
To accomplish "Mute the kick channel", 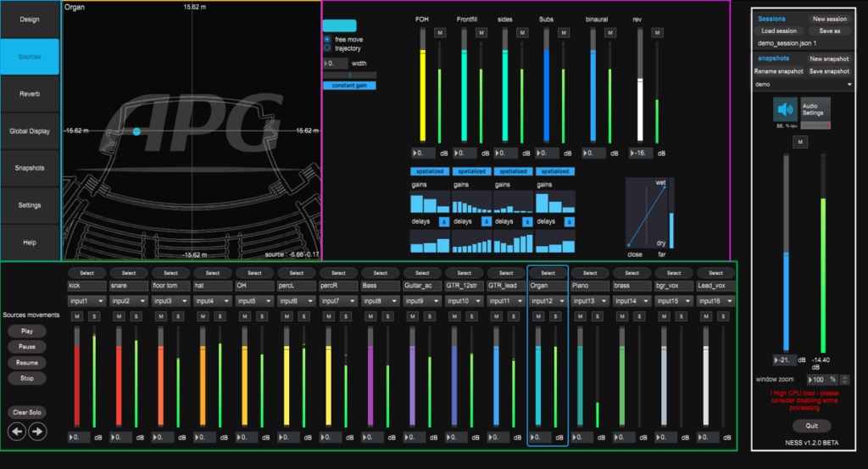I will 77,316.
